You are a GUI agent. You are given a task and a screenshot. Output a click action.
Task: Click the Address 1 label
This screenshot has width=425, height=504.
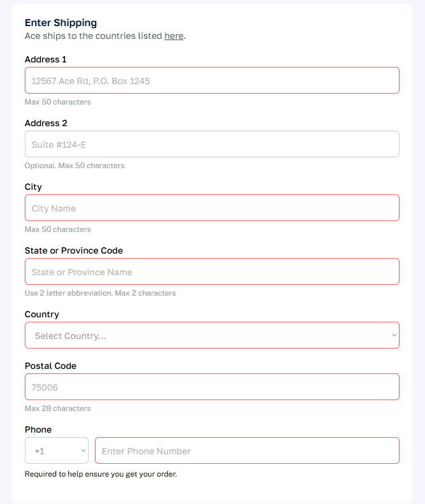click(x=46, y=59)
